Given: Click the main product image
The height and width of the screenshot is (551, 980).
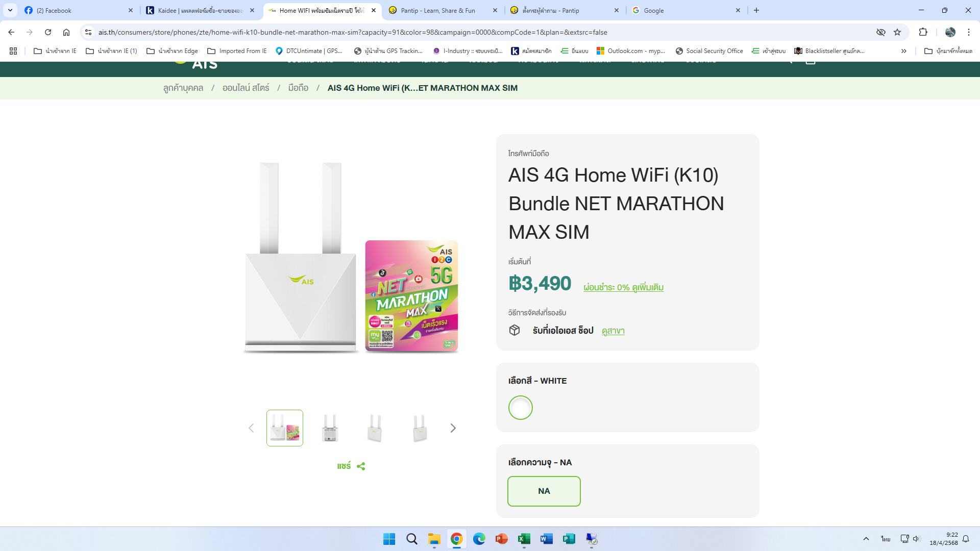Looking at the screenshot, I should (351, 258).
